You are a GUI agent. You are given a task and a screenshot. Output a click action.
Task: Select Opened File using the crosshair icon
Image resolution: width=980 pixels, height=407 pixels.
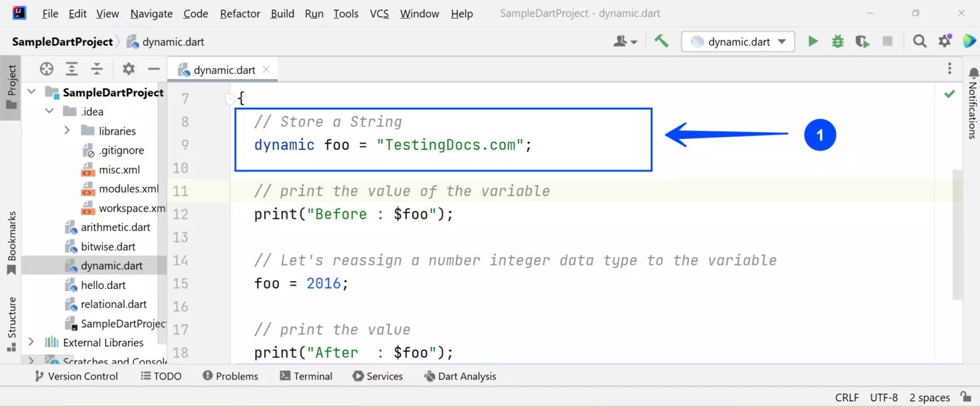point(46,68)
